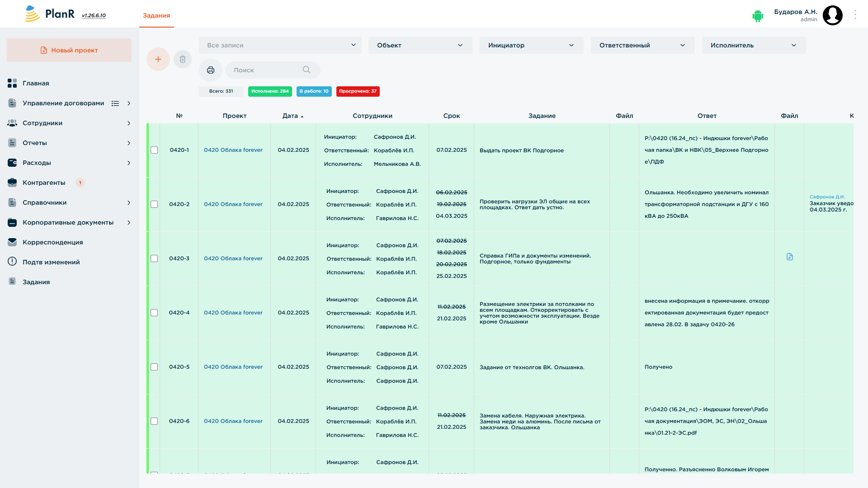Open the Инициатор filter dropdown
Viewport: 868px width, 488px height.
(x=532, y=45)
